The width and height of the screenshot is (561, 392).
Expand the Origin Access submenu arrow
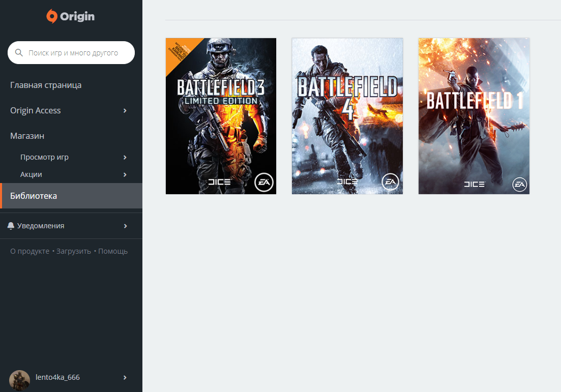tap(125, 110)
